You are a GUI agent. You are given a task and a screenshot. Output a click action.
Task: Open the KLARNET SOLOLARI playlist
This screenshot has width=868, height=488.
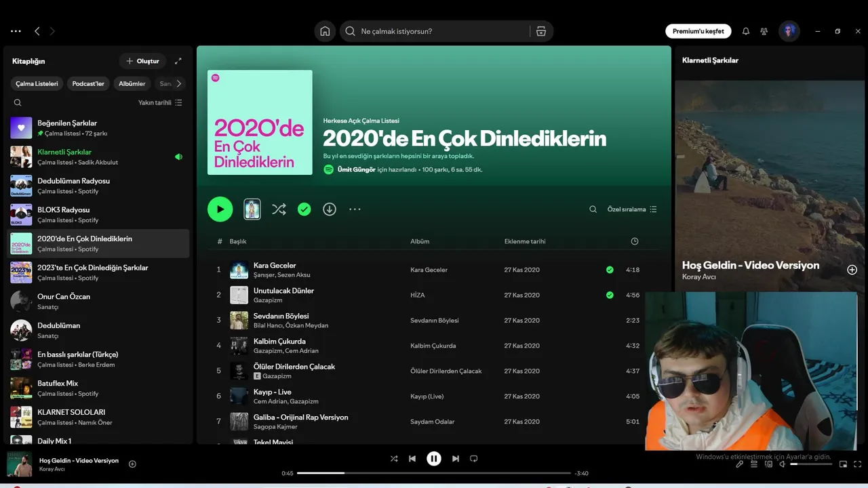coord(98,417)
